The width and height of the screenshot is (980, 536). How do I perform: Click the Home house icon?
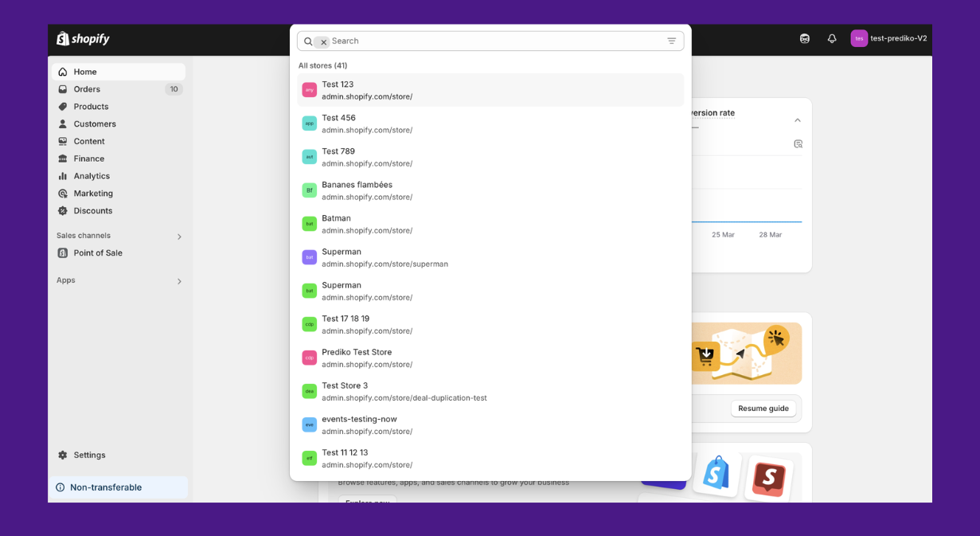coord(63,72)
